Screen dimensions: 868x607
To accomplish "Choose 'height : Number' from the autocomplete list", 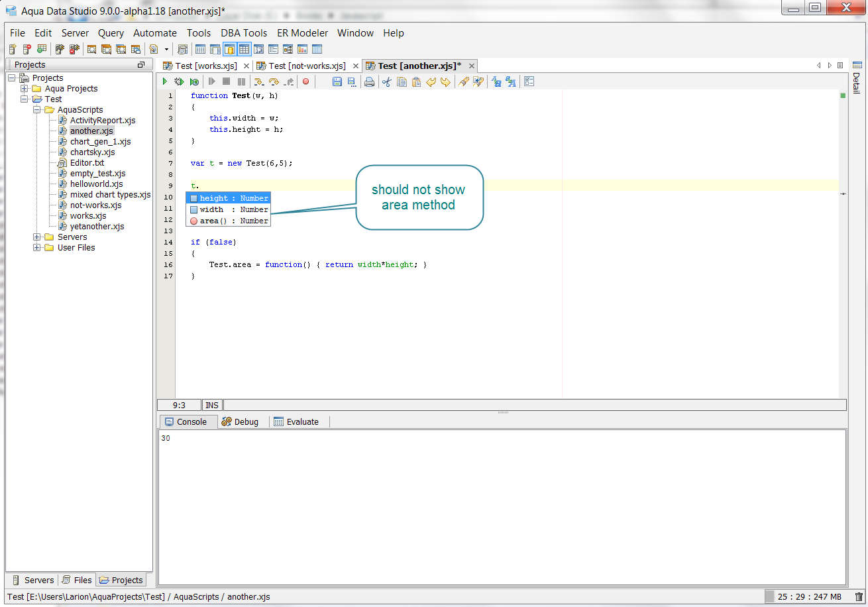I will pos(228,198).
